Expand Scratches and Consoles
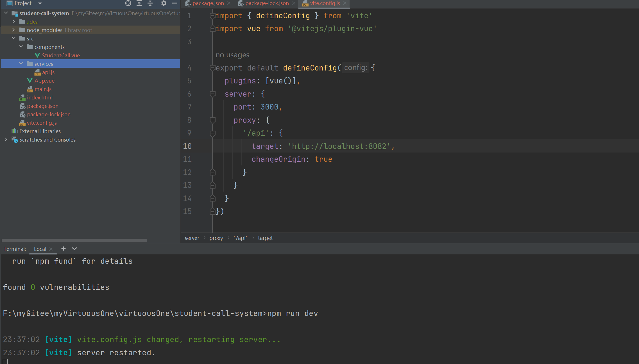 pyautogui.click(x=6, y=139)
